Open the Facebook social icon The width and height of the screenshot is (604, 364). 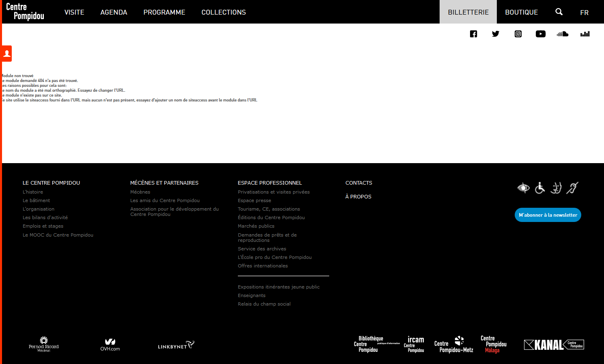(x=473, y=34)
